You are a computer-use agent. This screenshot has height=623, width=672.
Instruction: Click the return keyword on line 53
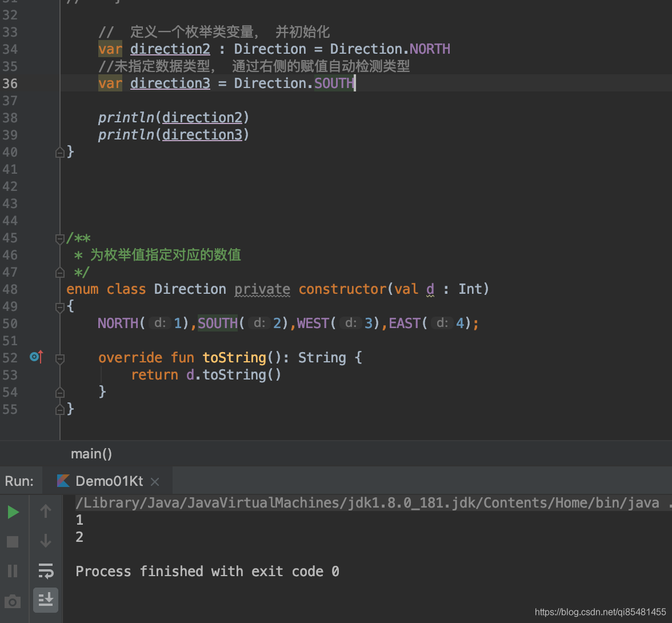[154, 375]
